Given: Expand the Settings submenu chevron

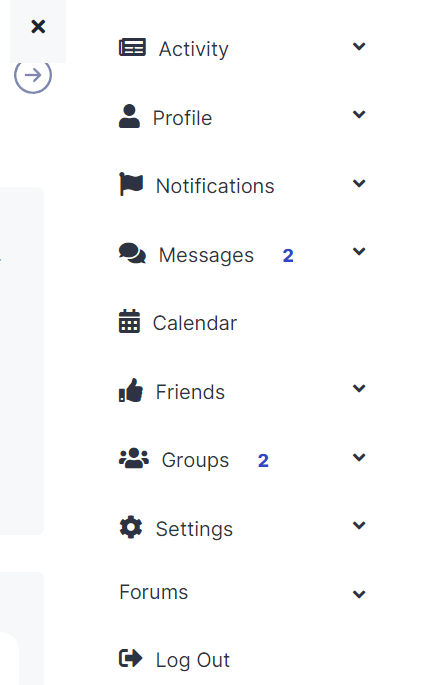Looking at the screenshot, I should (x=359, y=525).
